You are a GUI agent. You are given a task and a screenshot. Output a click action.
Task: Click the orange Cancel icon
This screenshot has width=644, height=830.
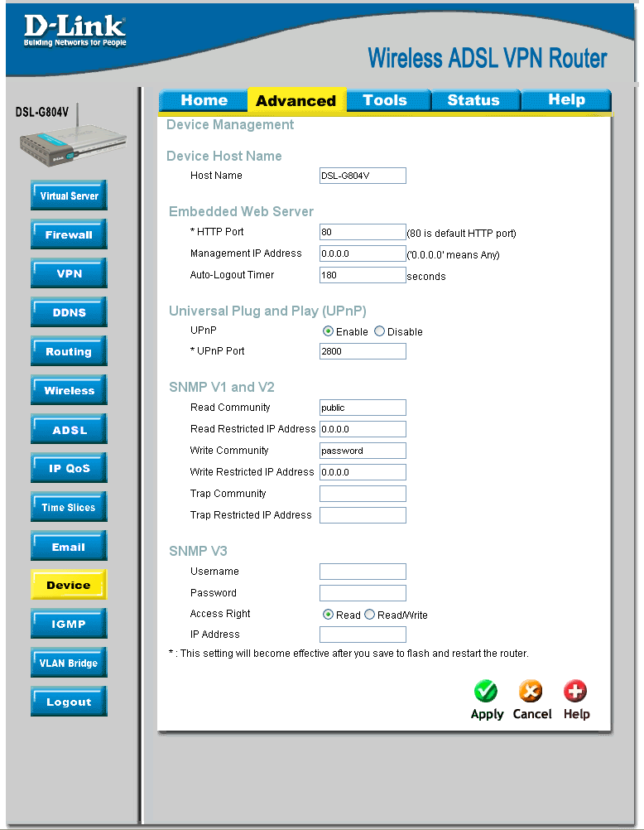[531, 691]
